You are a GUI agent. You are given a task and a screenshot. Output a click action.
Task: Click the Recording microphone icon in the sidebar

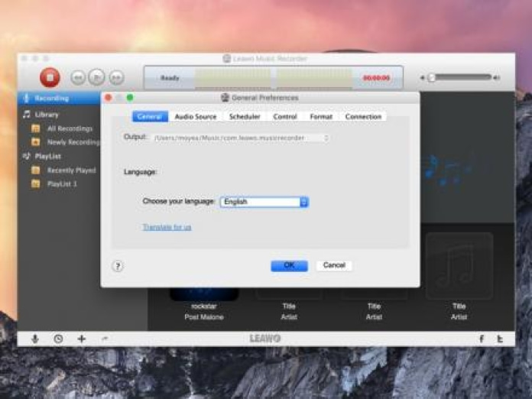[26, 98]
